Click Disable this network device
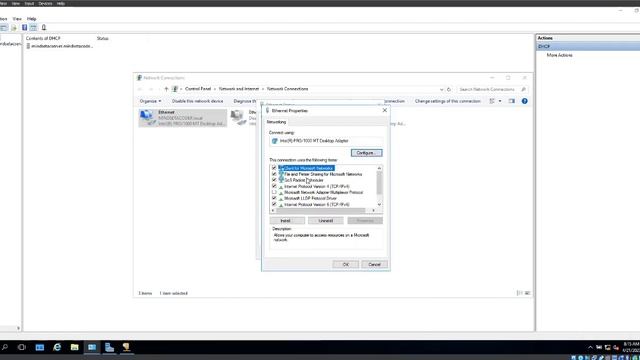Viewport: 640px width, 360px height. (198, 101)
